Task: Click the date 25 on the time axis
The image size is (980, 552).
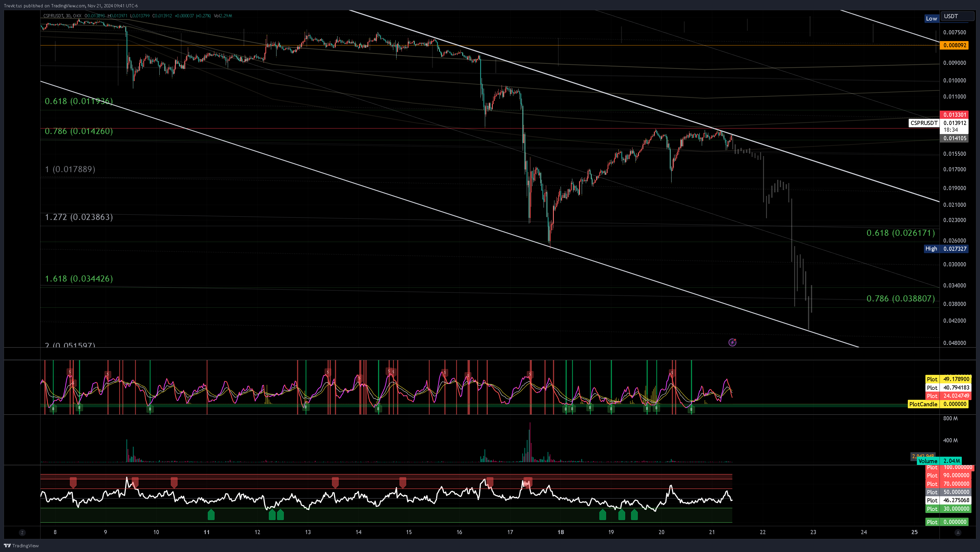Action: (914, 532)
